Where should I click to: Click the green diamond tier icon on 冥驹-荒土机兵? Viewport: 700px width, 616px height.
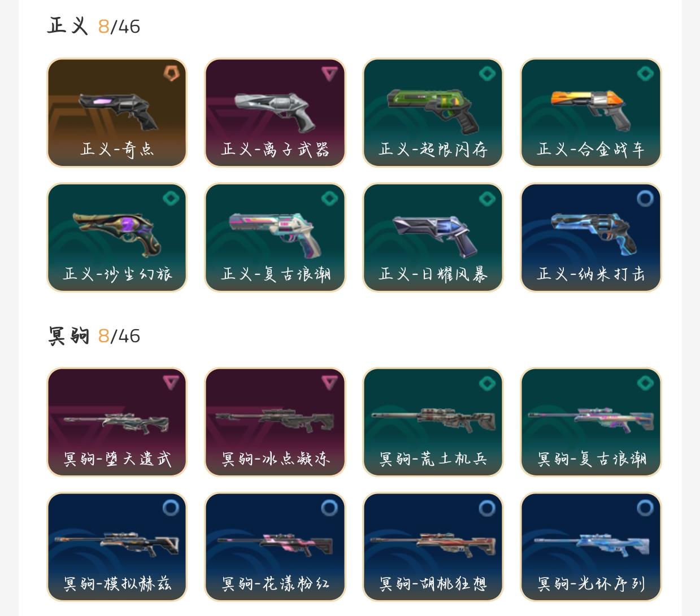point(487,383)
